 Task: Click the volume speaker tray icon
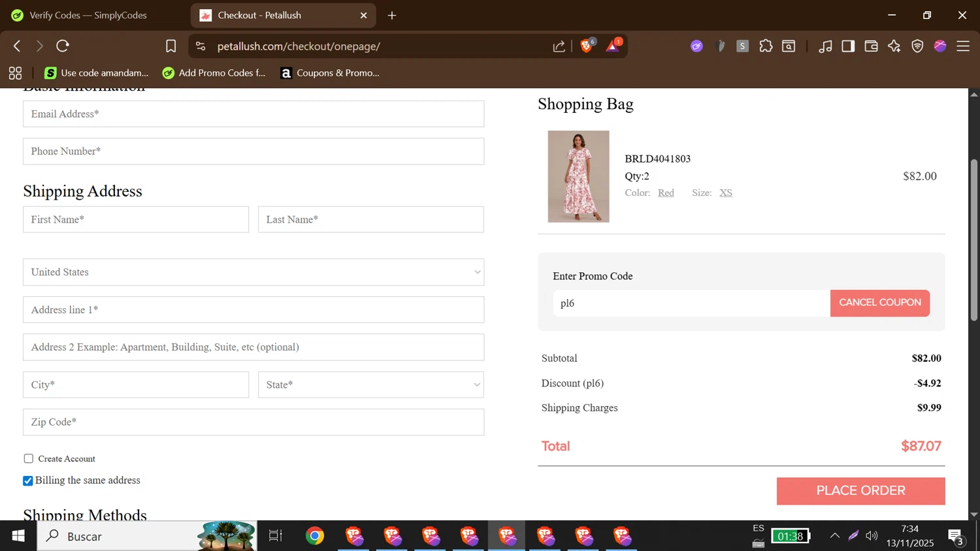(872, 536)
